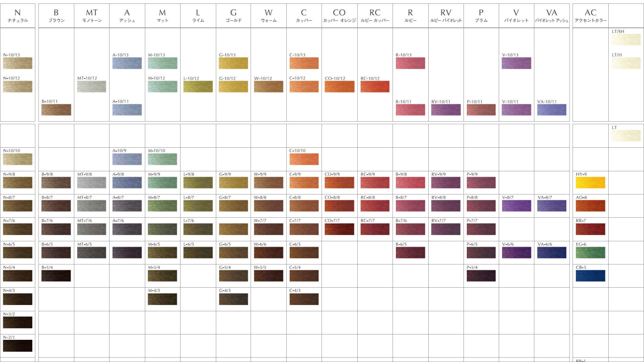The height and width of the screenshot is (362, 644).
Task: Pick the plain LT swatch
Action: point(626,136)
